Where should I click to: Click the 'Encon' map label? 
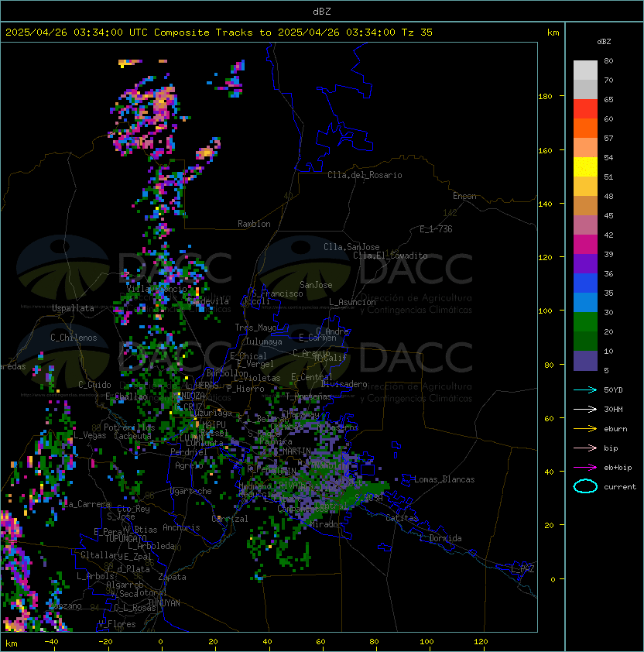pyautogui.click(x=464, y=196)
